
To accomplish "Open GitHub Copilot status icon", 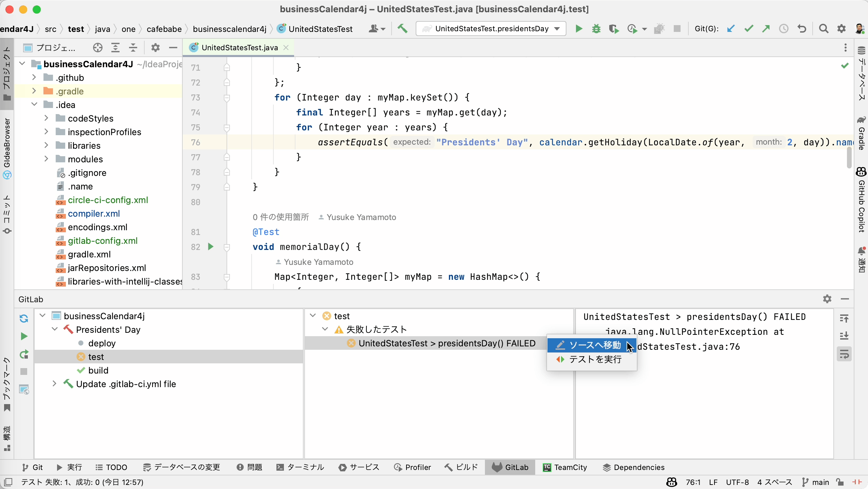I will [x=672, y=482].
